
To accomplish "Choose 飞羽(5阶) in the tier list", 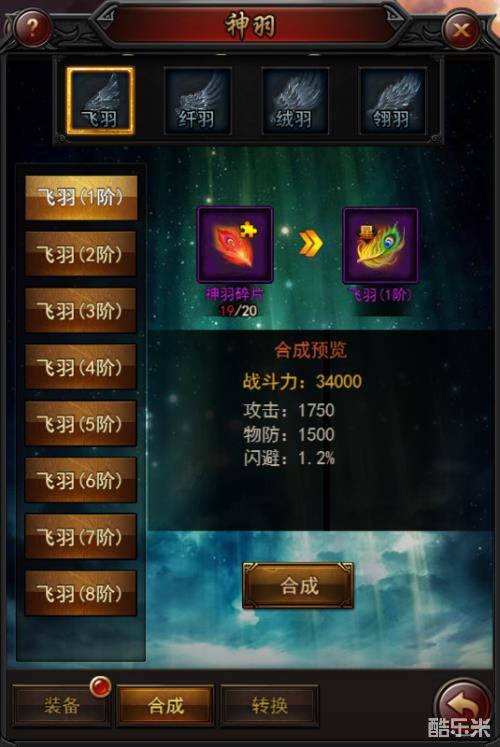I will tap(81, 424).
